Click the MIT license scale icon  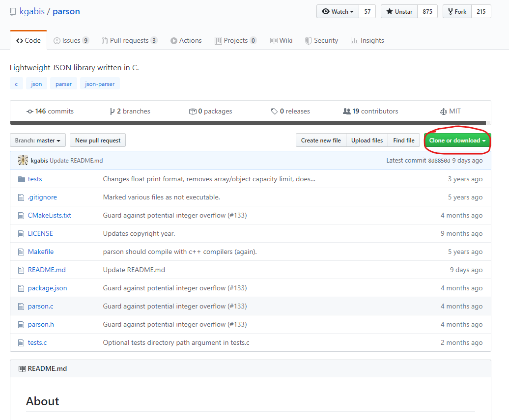coord(444,112)
